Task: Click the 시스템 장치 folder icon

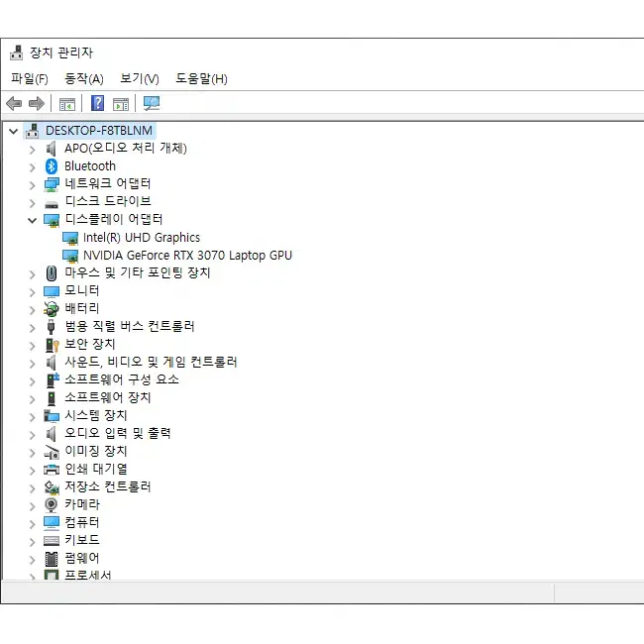Action: pos(52,416)
